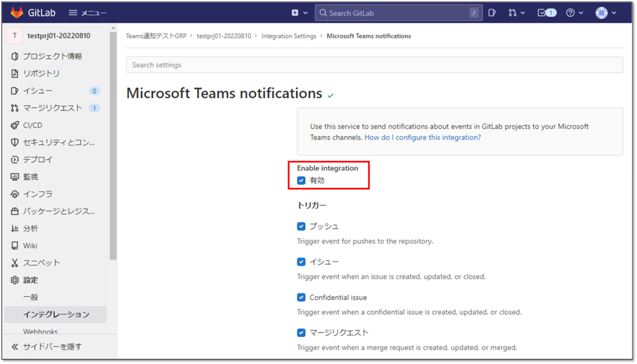This screenshot has height=364, width=637.
Task: Click the イシュー count badge 0
Action: point(94,91)
